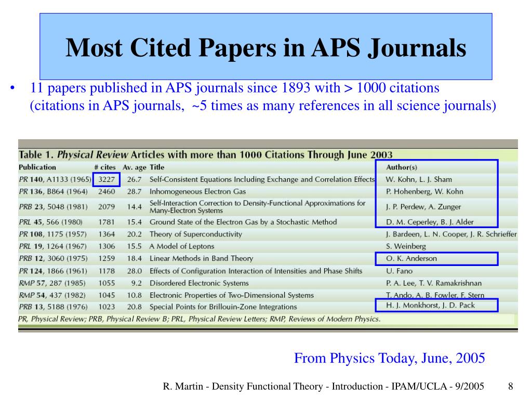The image size is (532, 399).
Task: Click the slide title 'Most Cited Papers in APS Journals'
Action: 265,47
